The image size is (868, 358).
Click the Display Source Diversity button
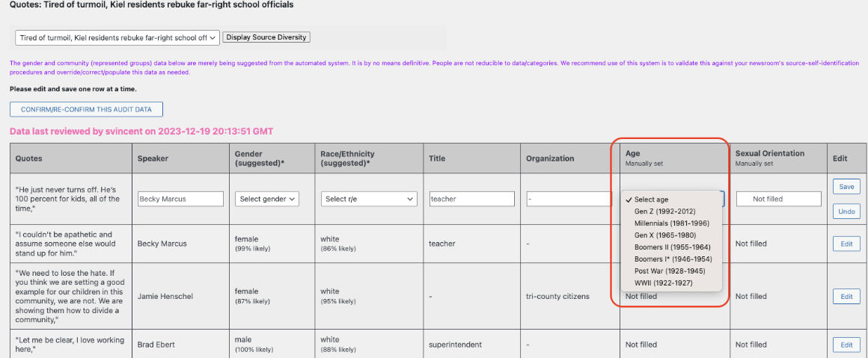pyautogui.click(x=266, y=37)
